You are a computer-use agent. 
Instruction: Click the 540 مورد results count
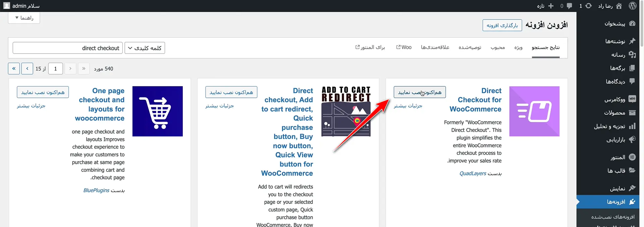(x=104, y=69)
